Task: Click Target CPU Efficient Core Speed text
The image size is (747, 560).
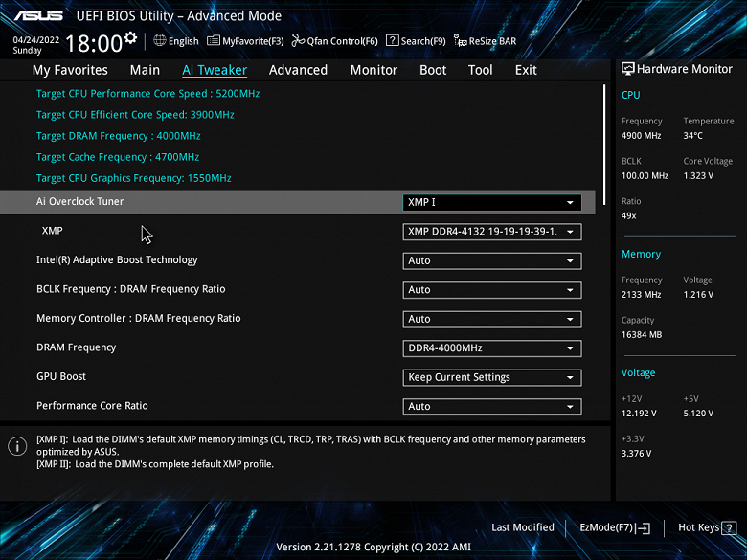Action: [135, 115]
